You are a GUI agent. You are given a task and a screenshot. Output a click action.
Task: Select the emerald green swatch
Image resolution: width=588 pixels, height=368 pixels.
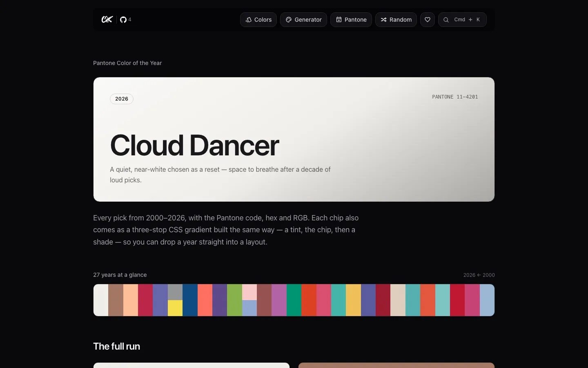294,300
